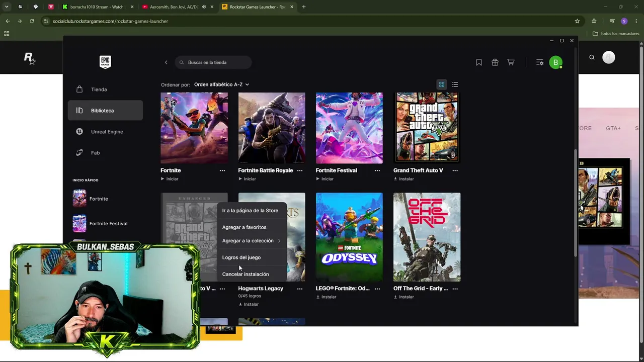Click the Buscar en la tienda search field

(x=213, y=62)
